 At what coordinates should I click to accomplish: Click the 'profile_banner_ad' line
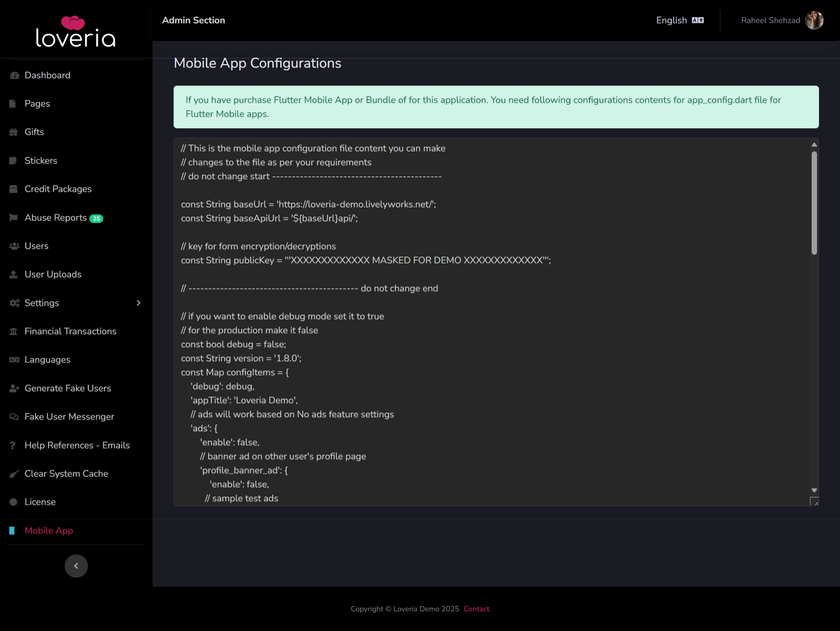pos(244,470)
